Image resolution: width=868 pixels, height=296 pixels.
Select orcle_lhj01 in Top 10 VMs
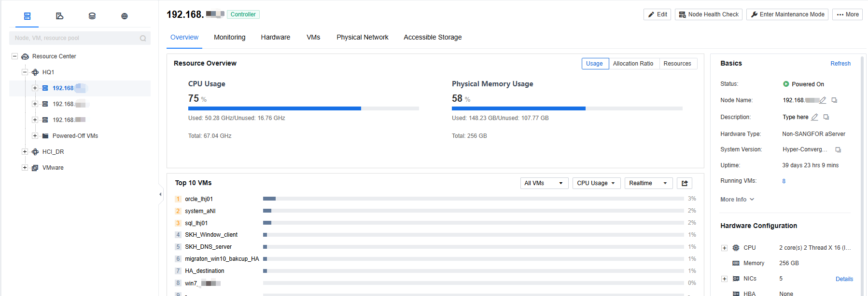(199, 199)
